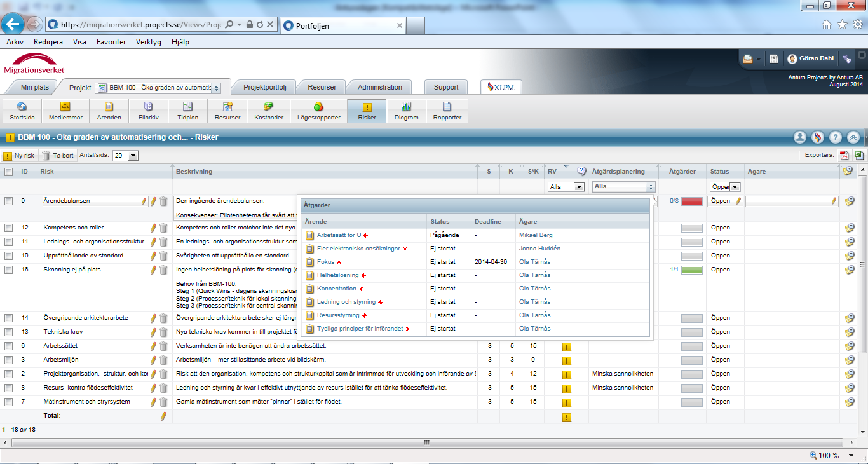Viewport: 868px width, 464px height.
Task: Open the Åtgärdsplanering filter dropdown
Action: tap(623, 187)
